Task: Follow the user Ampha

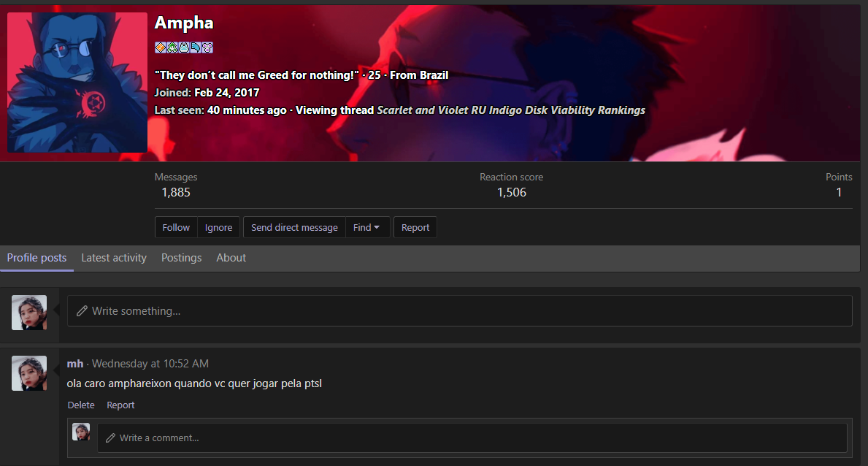Action: point(176,227)
